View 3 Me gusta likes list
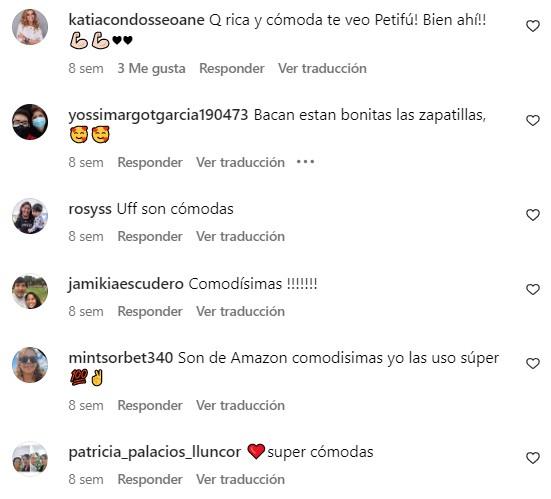 [x=151, y=68]
